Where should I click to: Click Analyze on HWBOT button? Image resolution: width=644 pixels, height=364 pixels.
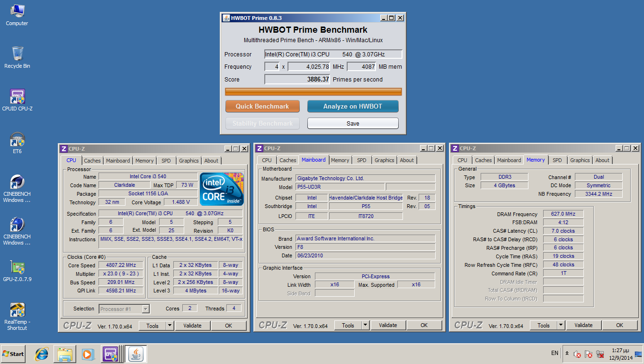click(x=353, y=106)
